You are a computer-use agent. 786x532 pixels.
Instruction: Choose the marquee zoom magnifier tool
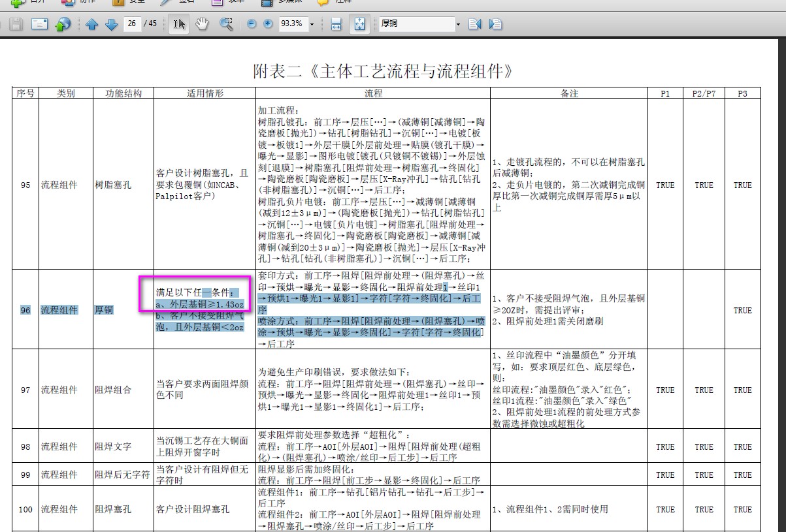click(x=226, y=24)
